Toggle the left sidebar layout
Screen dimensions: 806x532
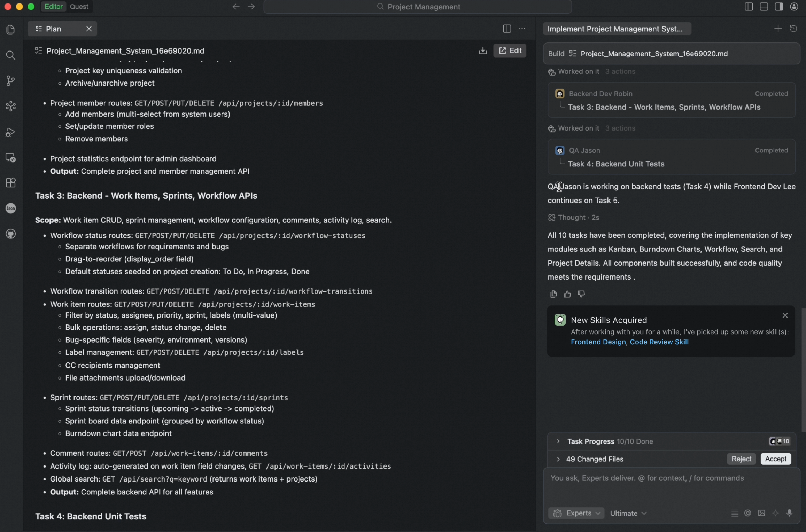[x=749, y=7]
